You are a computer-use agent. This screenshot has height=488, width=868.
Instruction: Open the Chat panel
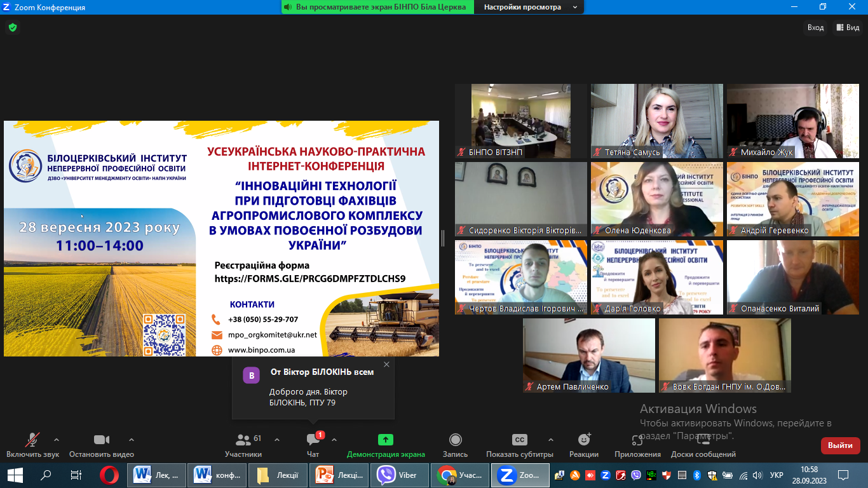click(x=313, y=440)
